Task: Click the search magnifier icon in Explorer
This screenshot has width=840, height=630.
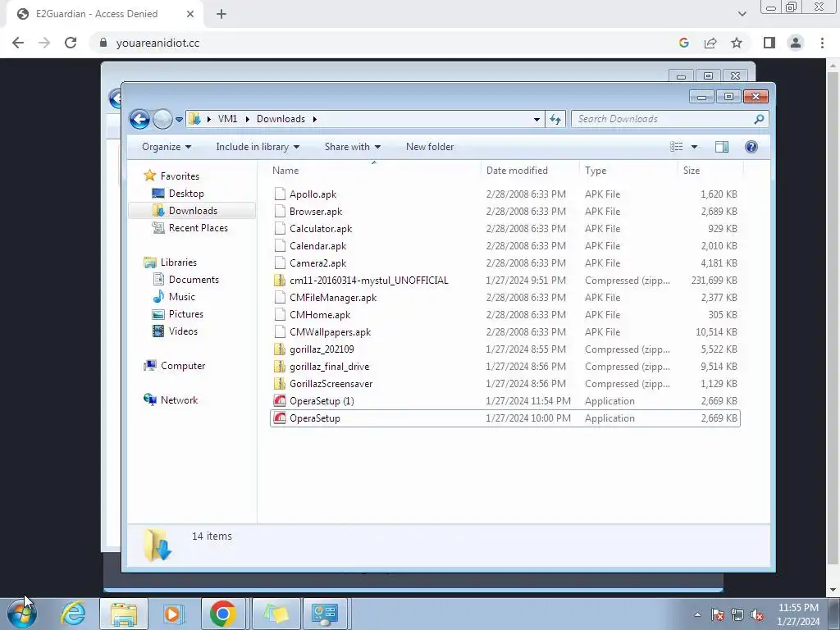Action: tap(759, 119)
